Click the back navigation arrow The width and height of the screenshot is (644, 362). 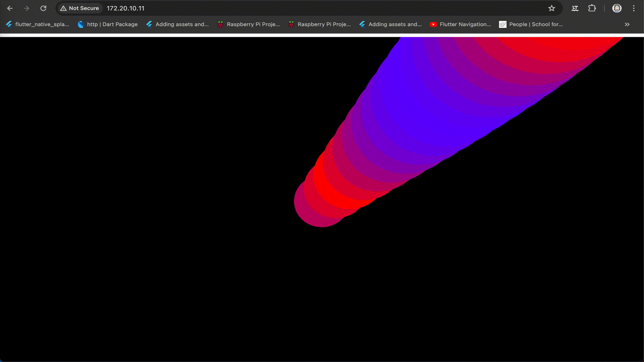10,8
